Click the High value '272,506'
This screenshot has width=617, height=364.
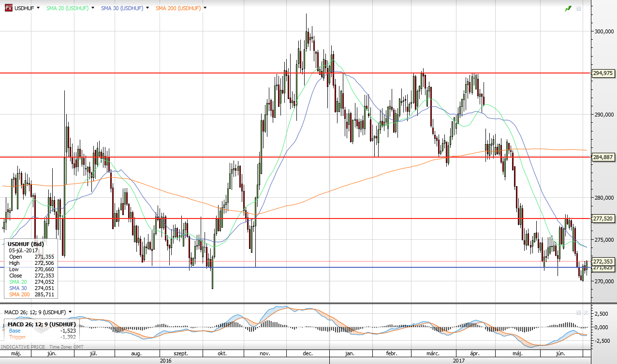[45, 263]
